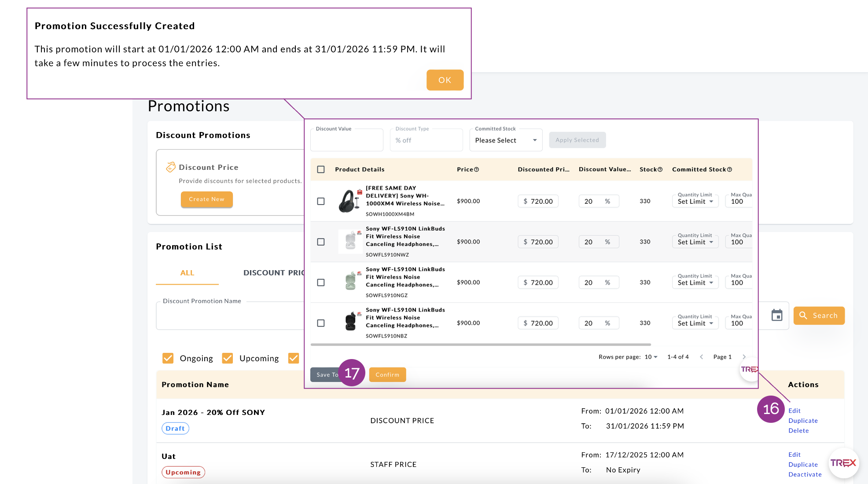The image size is (868, 484).
Task: Click the Committed Stock column help icon
Action: pos(729,169)
